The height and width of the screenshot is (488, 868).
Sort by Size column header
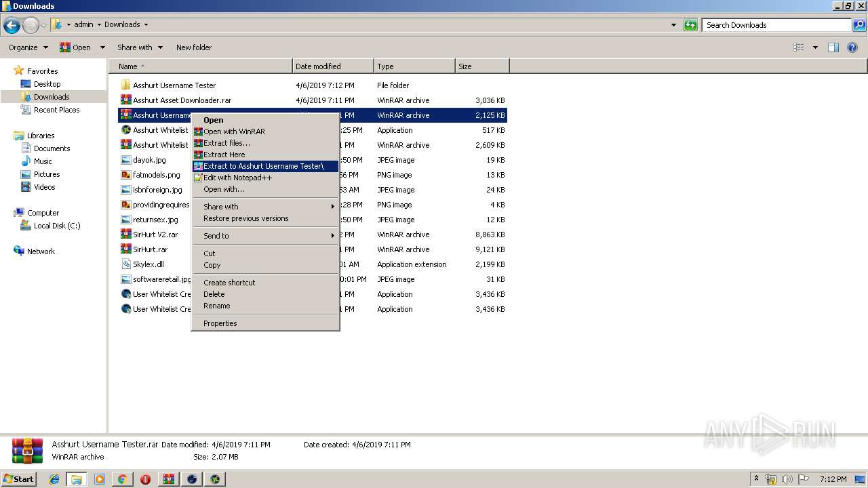click(482, 66)
